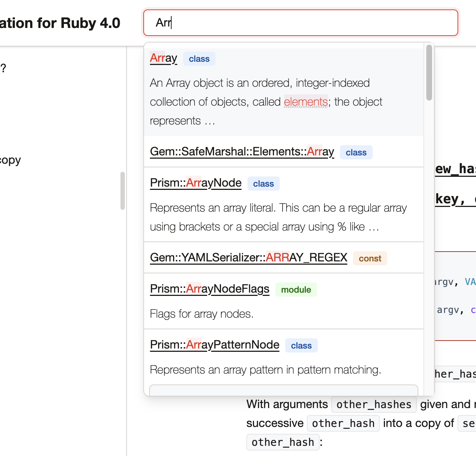The image size is (476, 456).
Task: Click the sidebar scrollbar thumb
Action: 122,190
